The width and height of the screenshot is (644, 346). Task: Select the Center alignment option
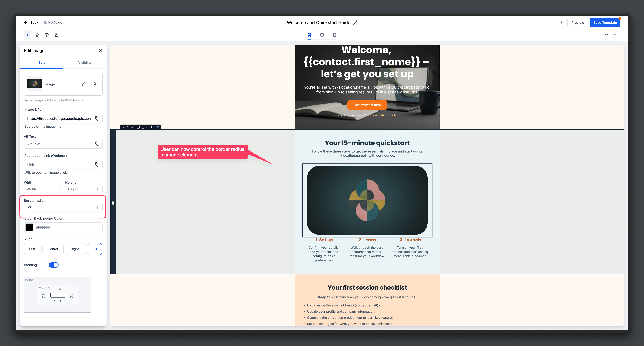coord(53,249)
